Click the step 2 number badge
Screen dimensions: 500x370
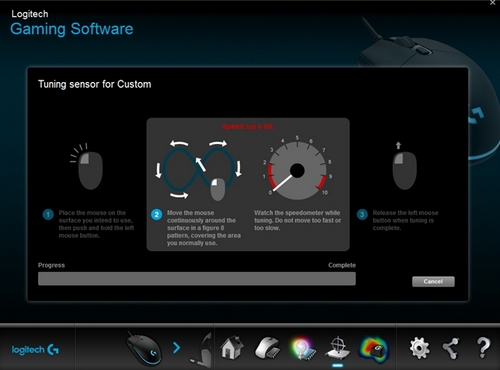click(x=156, y=214)
